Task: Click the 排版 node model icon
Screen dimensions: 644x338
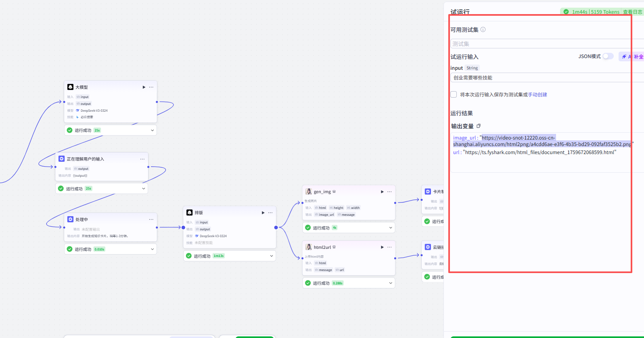Action: [190, 213]
